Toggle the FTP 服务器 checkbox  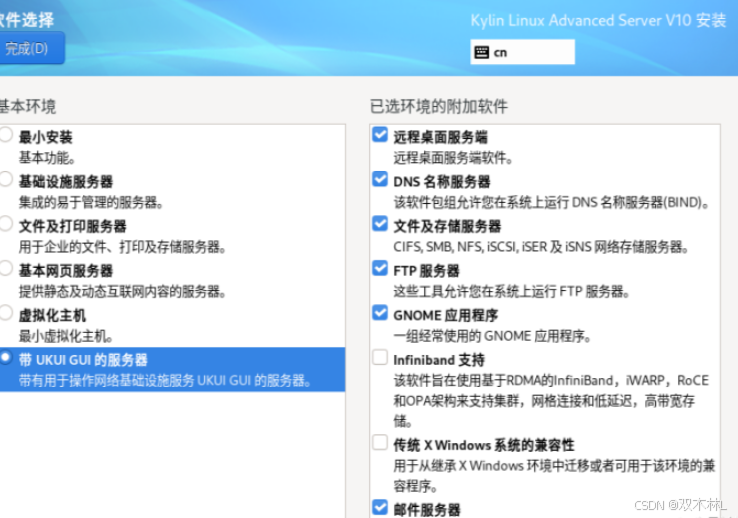[380, 268]
